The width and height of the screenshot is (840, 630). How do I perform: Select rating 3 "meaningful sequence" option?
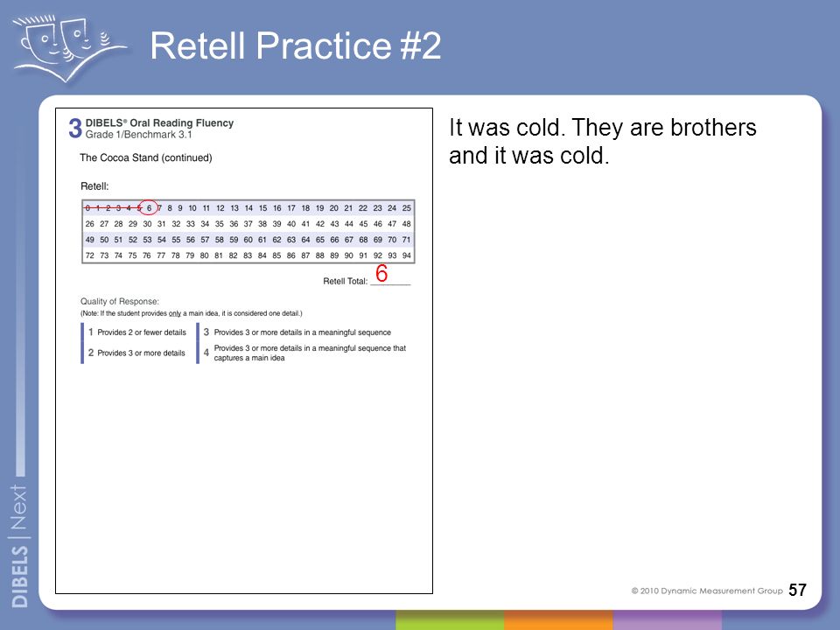[297, 332]
